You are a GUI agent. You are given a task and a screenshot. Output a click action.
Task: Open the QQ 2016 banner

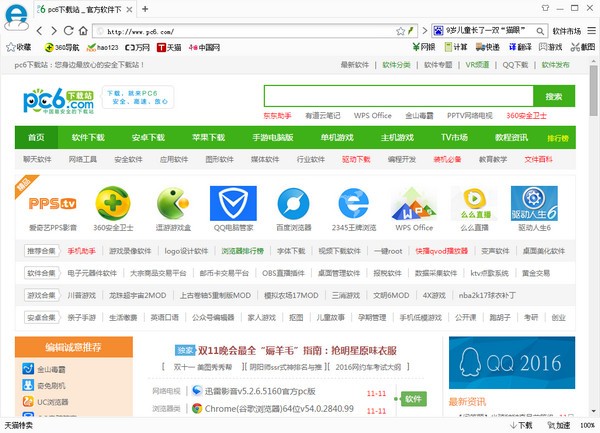point(512,362)
